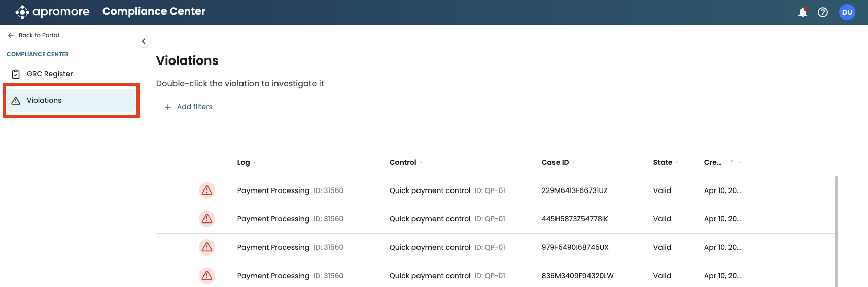Viewport: 868px width, 287px height.
Task: Click the warning icon for case 229M6413F66731UZ
Action: [206, 190]
